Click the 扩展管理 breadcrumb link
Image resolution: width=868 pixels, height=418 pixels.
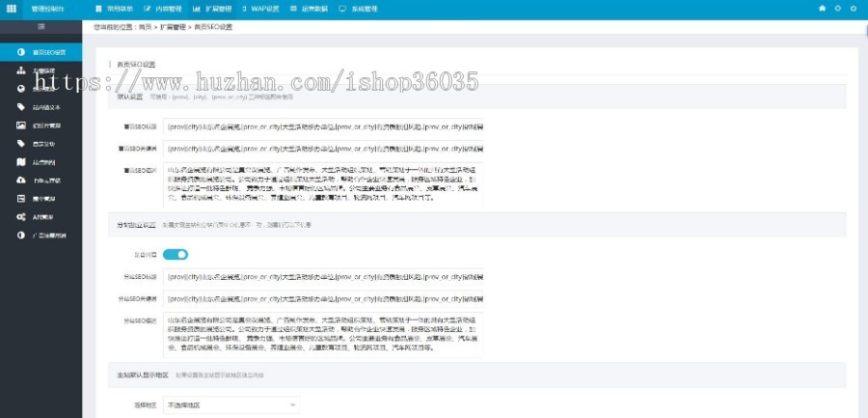[x=173, y=27]
